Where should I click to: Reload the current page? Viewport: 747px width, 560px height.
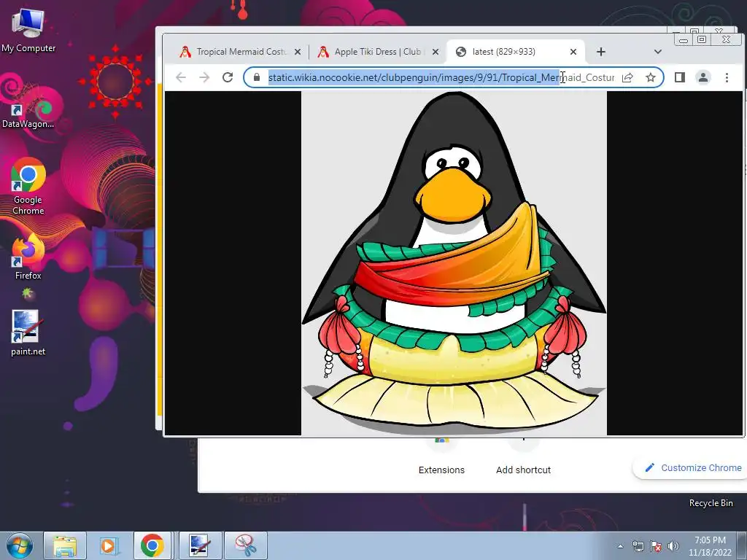coord(228,77)
